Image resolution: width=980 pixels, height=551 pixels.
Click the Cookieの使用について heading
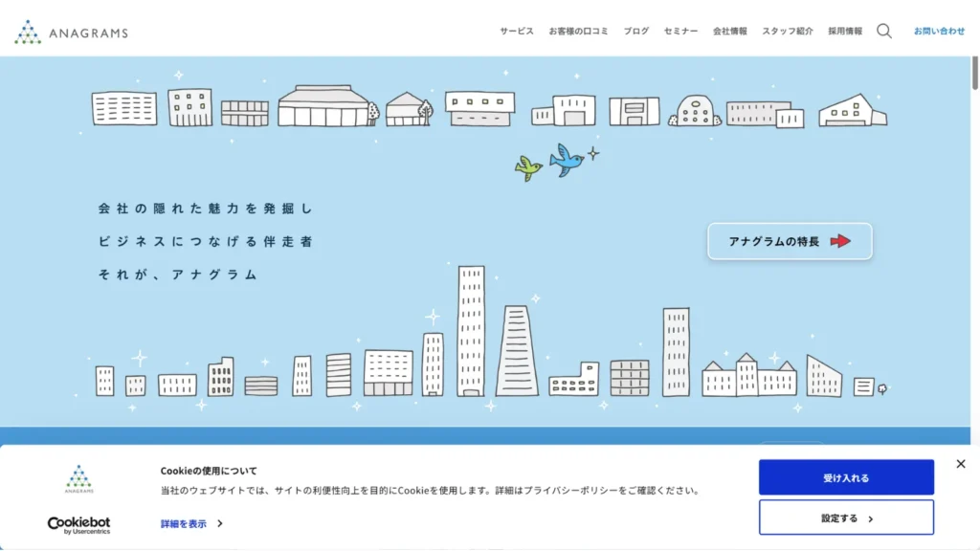209,471
